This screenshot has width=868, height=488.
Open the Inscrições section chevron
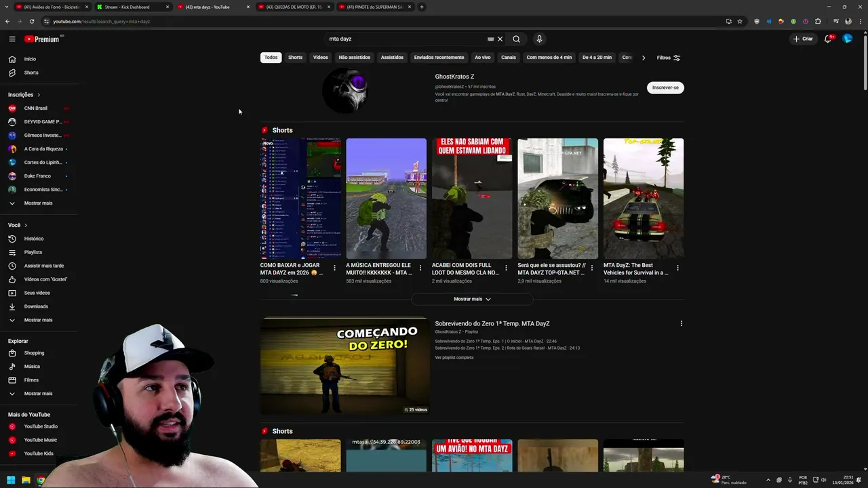(39, 95)
